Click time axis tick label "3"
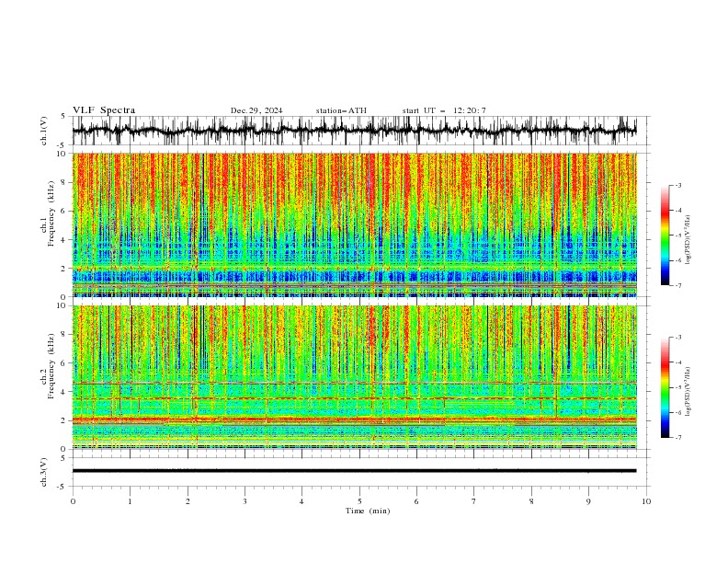728x563 pixels. pos(245,501)
